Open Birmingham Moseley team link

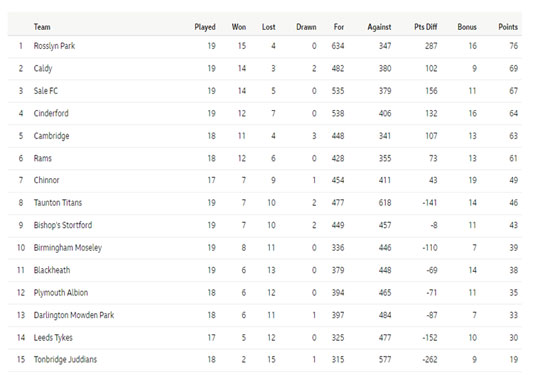[68, 248]
